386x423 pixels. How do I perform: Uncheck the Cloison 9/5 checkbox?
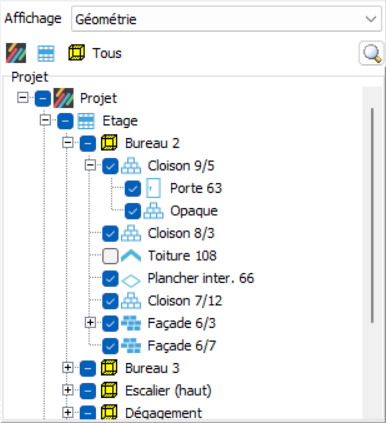pyautogui.click(x=110, y=166)
